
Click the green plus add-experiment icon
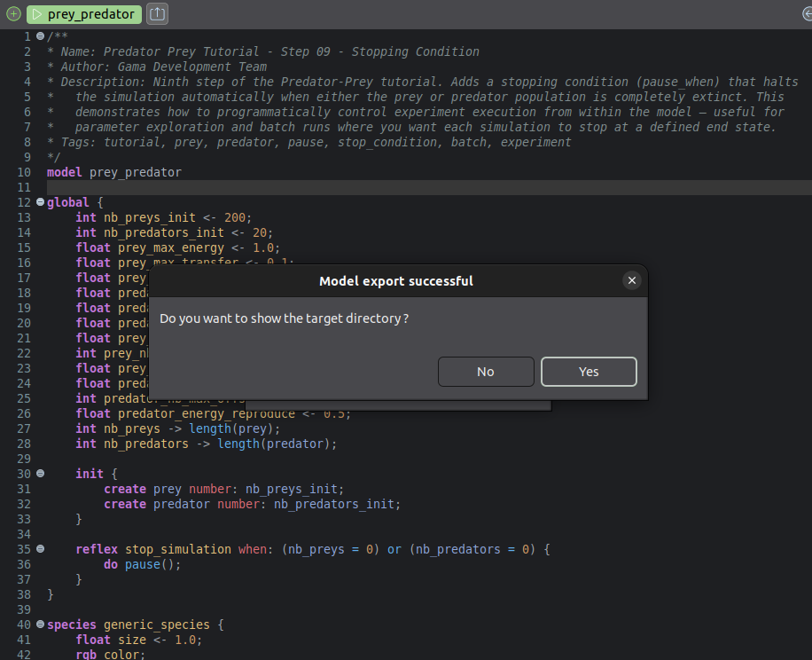tap(13, 14)
